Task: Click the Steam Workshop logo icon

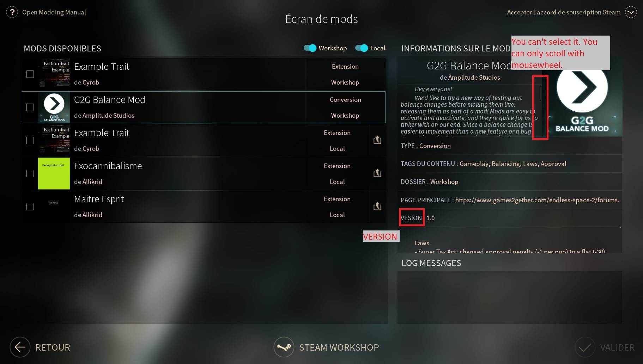Action: [x=284, y=347]
